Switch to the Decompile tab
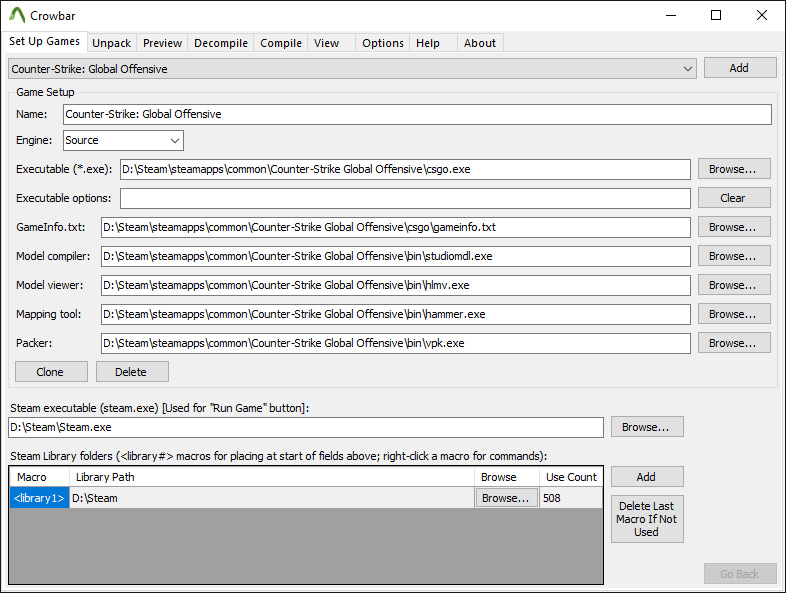 coord(221,43)
